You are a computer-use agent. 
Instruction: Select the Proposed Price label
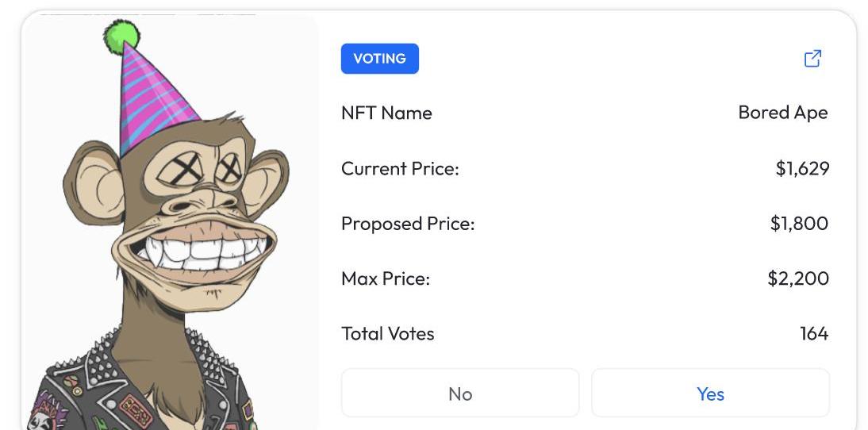tap(408, 224)
